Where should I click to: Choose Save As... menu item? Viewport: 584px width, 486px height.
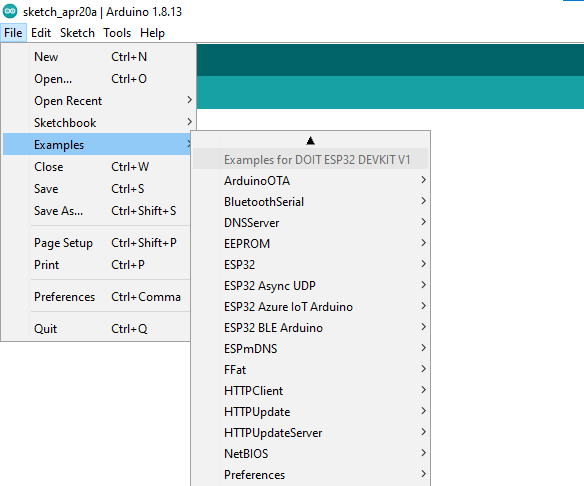[97, 210]
